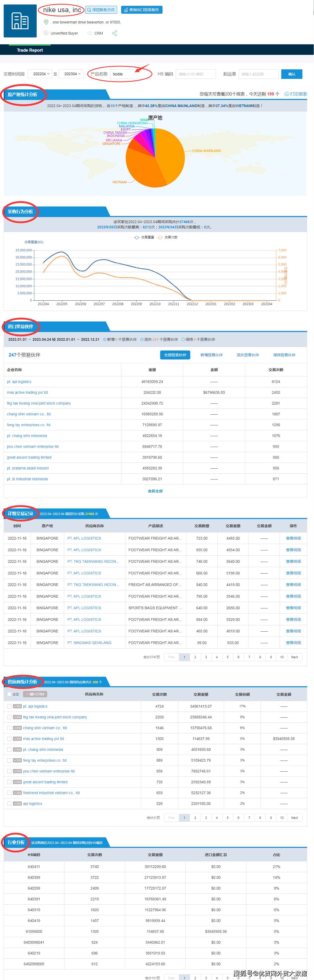This screenshot has width=314, height=980.
Task: Click the green share icon
Action: (x=114, y=33)
